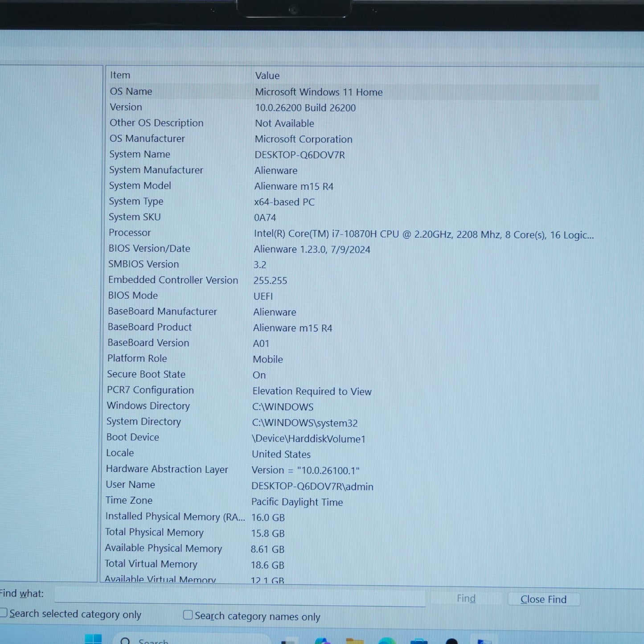Select the 'Processor' row

[x=130, y=233]
